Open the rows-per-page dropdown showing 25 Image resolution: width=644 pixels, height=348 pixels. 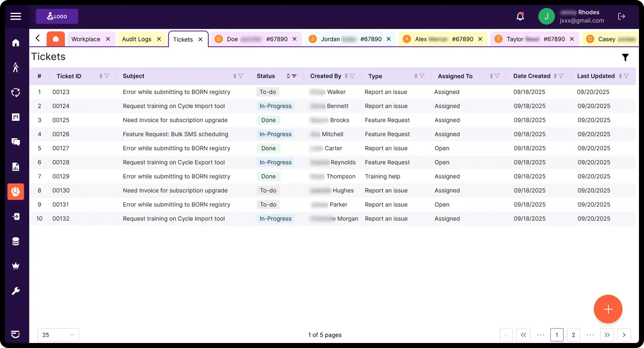click(58, 335)
